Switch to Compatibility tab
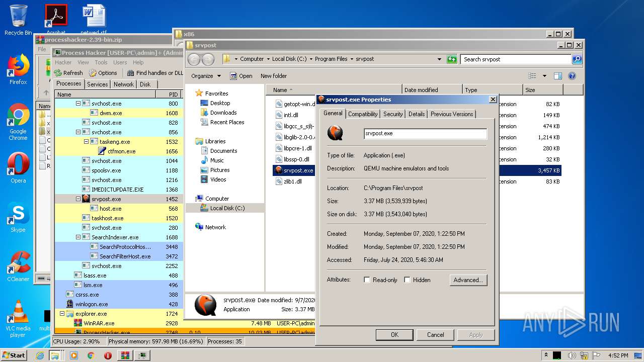 363,114
